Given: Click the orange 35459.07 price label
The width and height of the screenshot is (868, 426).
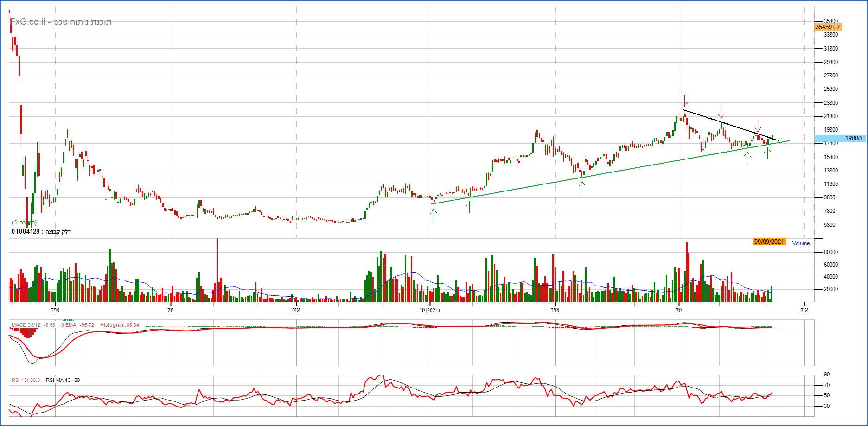Looking at the screenshot, I should [x=828, y=27].
